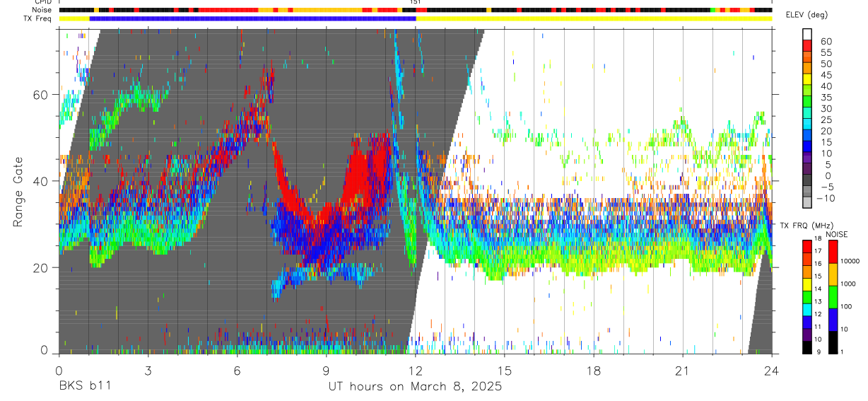This screenshot has height=401, width=868.
Task: Pick the blue 10–100 NOISE swatch
Action: click(833, 319)
